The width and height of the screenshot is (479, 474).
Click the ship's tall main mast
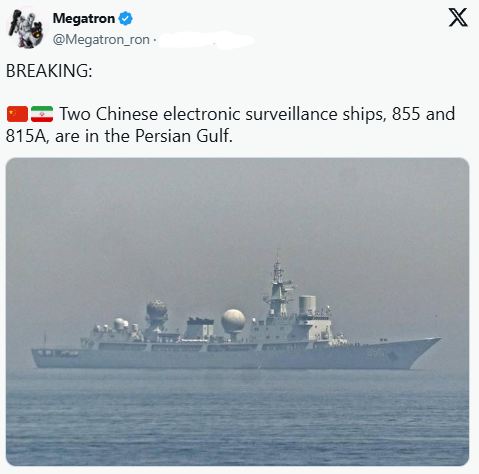[278, 287]
